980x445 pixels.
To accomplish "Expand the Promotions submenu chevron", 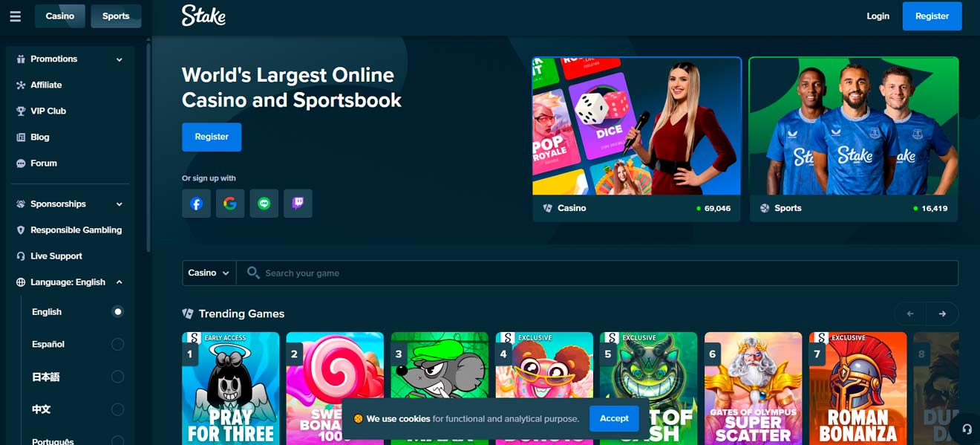I will click(119, 59).
